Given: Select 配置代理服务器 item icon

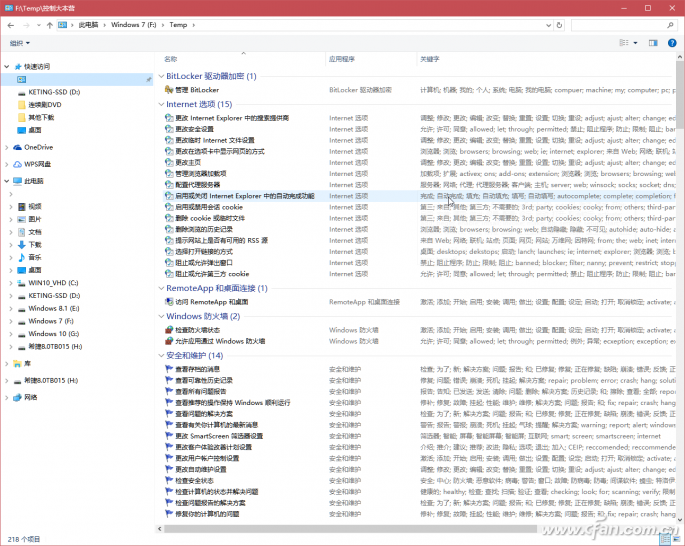Looking at the screenshot, I should click(x=169, y=185).
